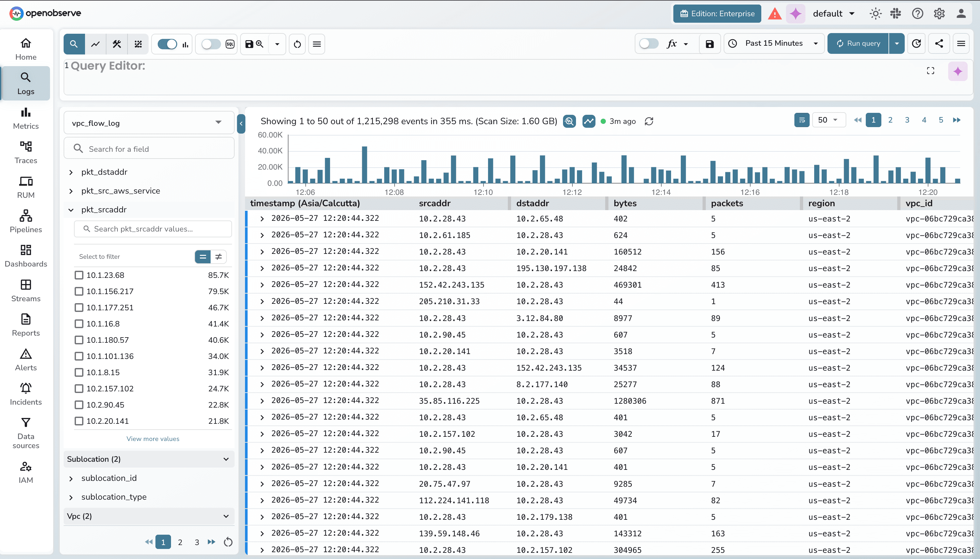The height and width of the screenshot is (559, 980).
Task: Open settings gear icon
Action: click(939, 14)
